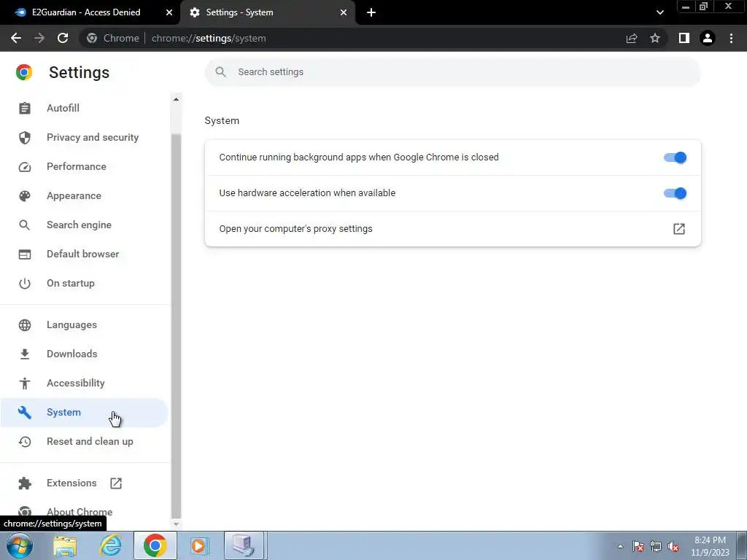Image resolution: width=747 pixels, height=560 pixels.
Task: Click the Extensions puzzle piece icon
Action: pyautogui.click(x=24, y=483)
